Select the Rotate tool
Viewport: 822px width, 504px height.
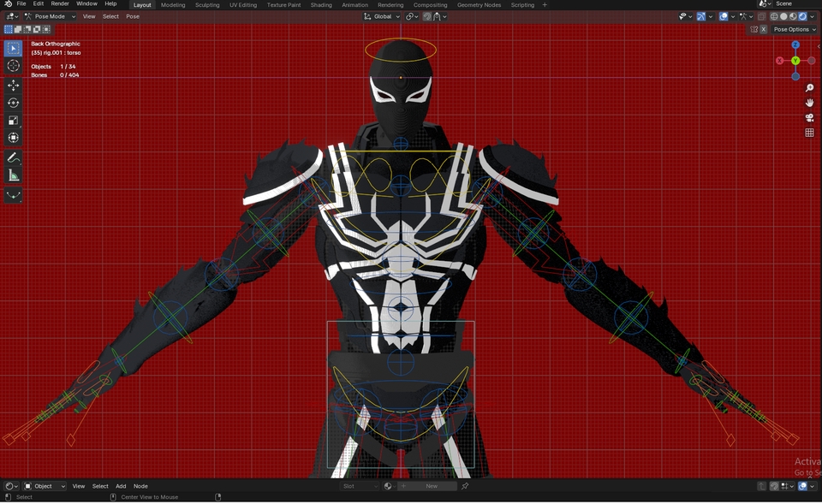13,103
